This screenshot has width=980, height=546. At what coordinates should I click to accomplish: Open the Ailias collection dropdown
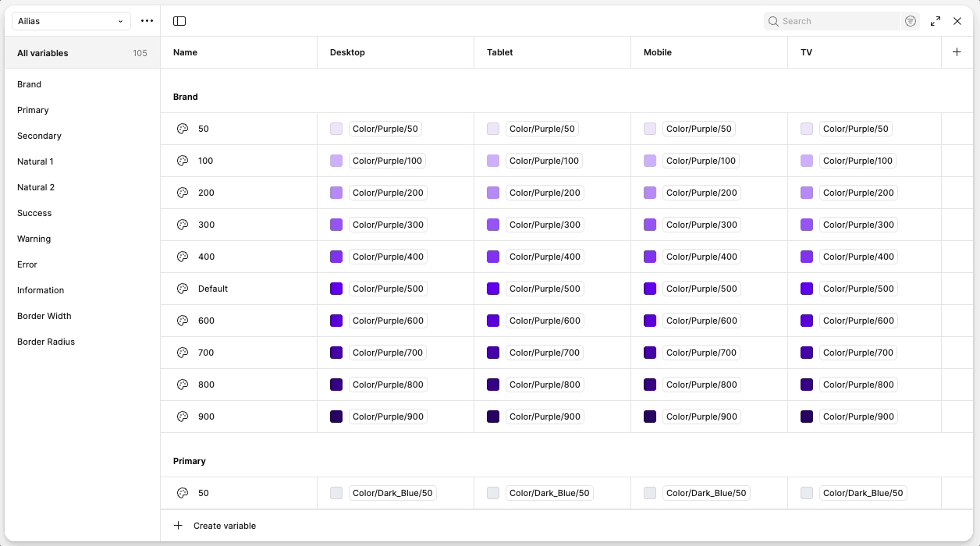71,21
